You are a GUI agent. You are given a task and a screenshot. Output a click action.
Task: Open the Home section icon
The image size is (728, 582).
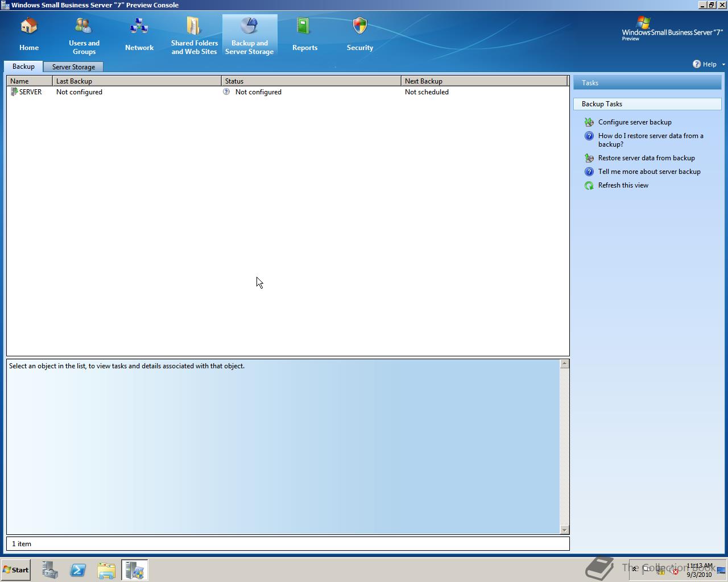(x=29, y=26)
